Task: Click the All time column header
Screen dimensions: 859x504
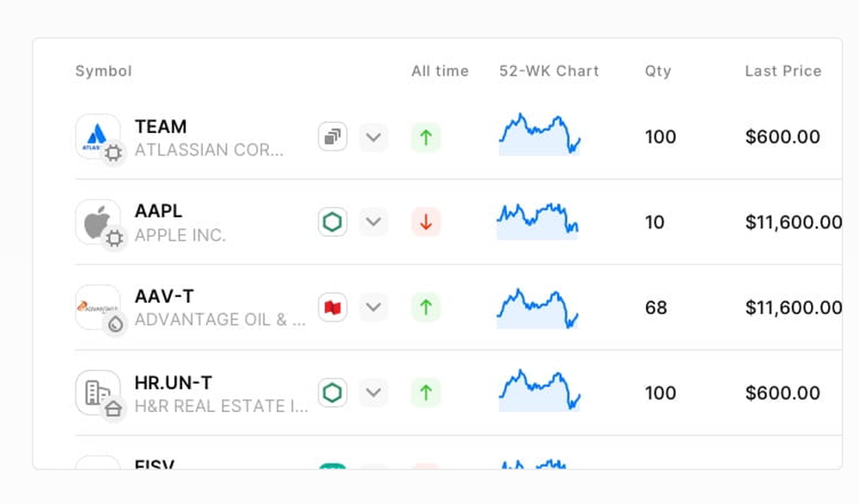Action: [x=439, y=71]
